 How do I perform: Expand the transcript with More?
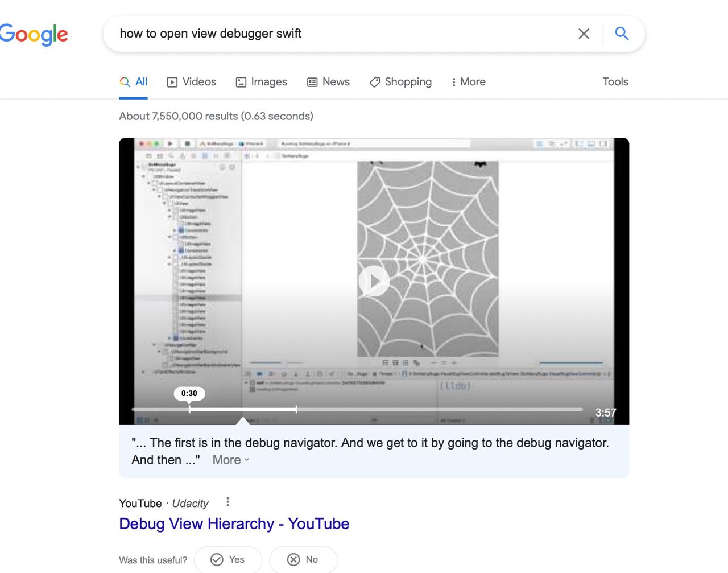pyautogui.click(x=231, y=460)
